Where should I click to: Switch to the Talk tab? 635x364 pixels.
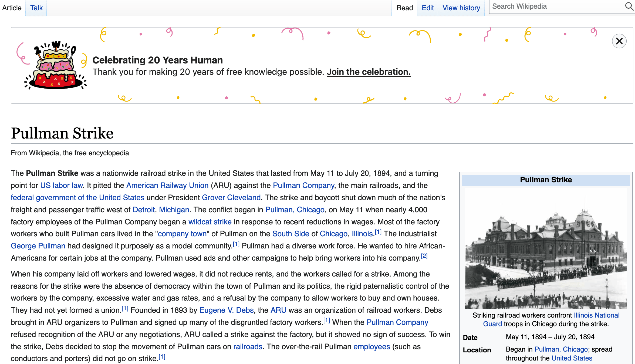point(36,8)
